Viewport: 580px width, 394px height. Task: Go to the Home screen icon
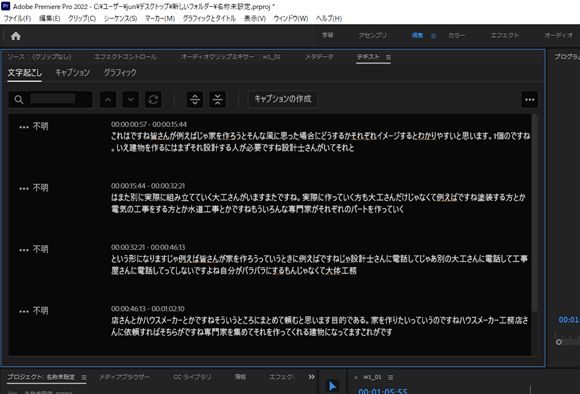click(x=16, y=36)
